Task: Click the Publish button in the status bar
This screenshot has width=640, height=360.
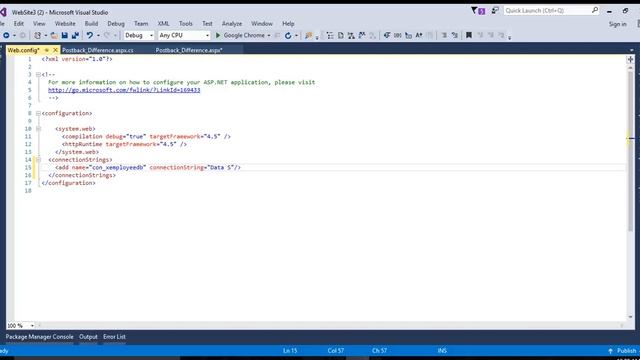Action: [626, 351]
